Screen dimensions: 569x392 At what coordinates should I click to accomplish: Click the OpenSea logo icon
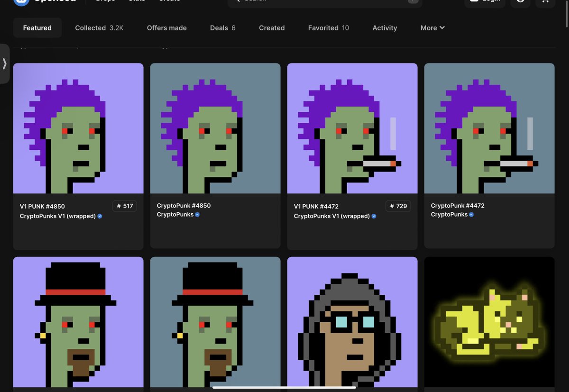point(22,2)
